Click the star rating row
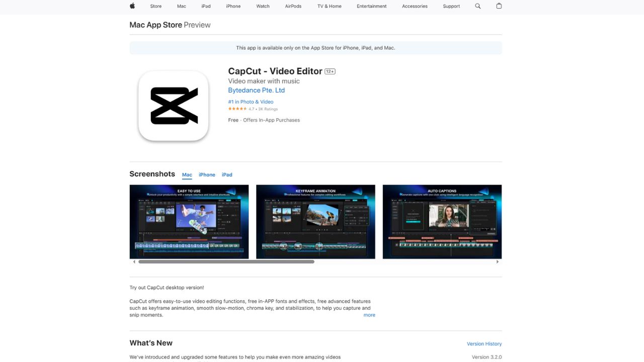The width and height of the screenshot is (644, 362). pos(253,109)
